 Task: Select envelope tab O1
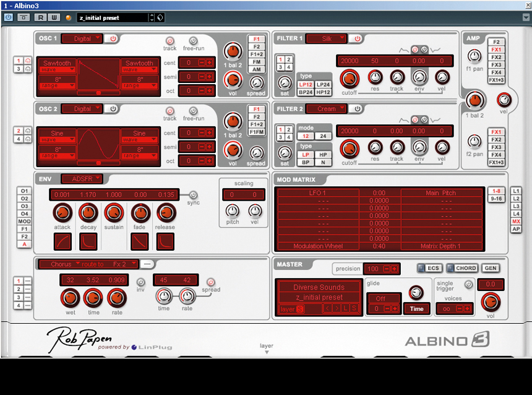tap(24, 191)
